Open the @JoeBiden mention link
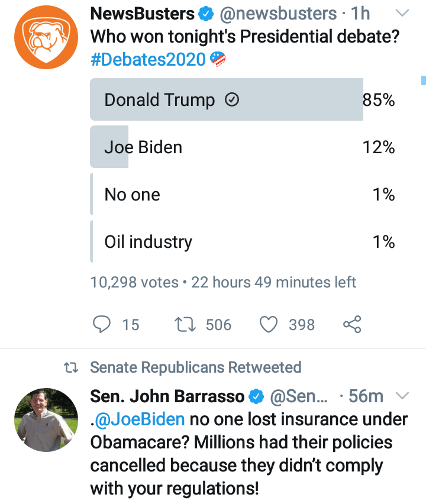This screenshot has width=426, height=504. 140,419
